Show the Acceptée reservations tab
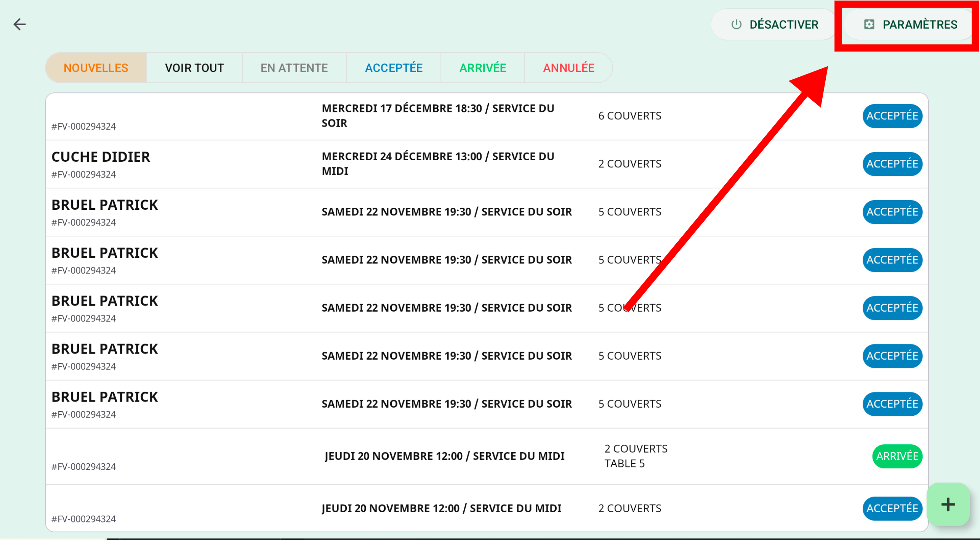Viewport: 980px width, 540px height. click(394, 68)
